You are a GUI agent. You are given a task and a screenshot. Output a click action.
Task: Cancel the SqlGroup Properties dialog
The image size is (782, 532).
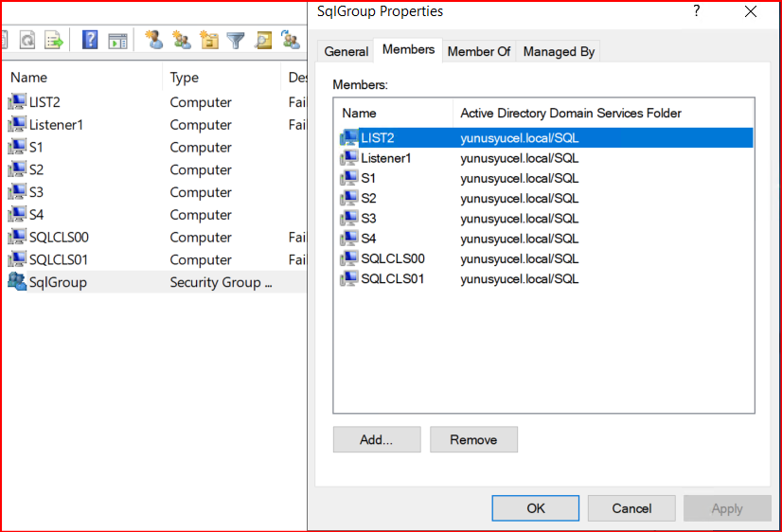pyautogui.click(x=631, y=508)
